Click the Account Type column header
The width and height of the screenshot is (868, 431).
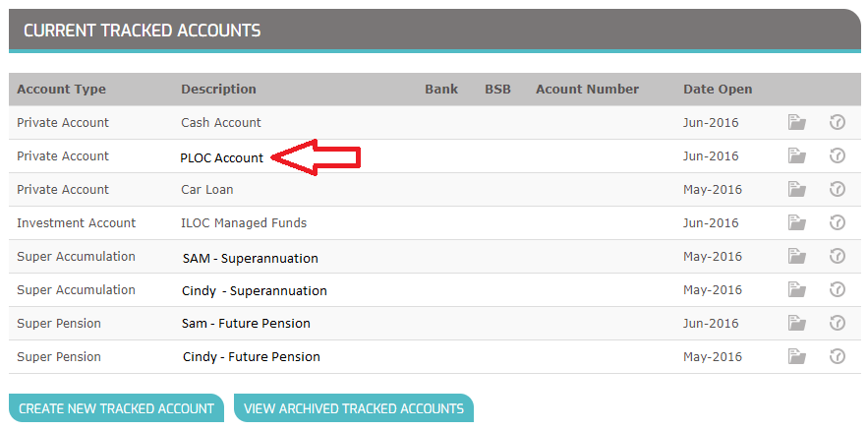click(62, 90)
